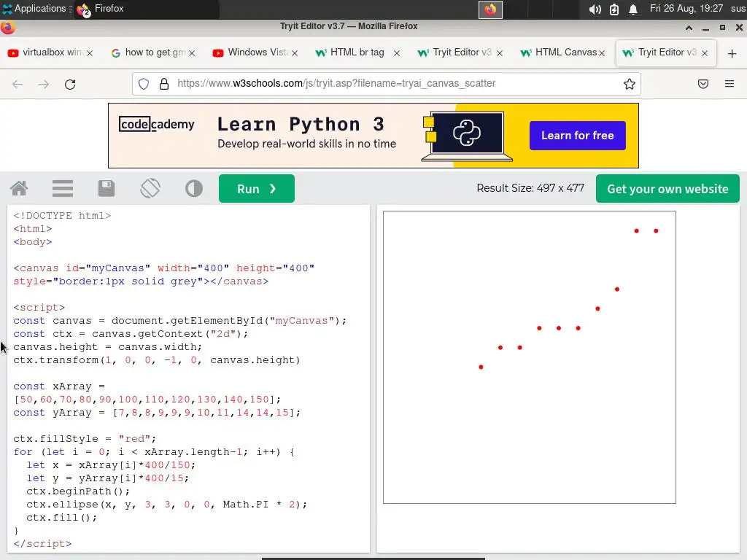
Task: Click the xArray values line in code
Action: 147,399
